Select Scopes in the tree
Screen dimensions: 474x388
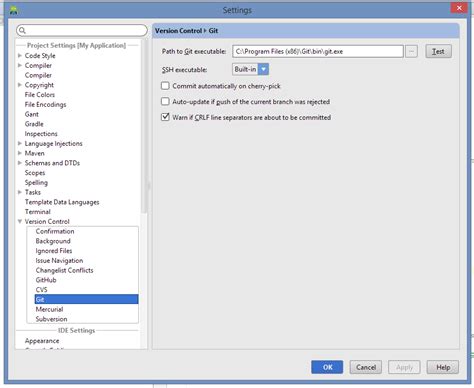pyautogui.click(x=35, y=173)
